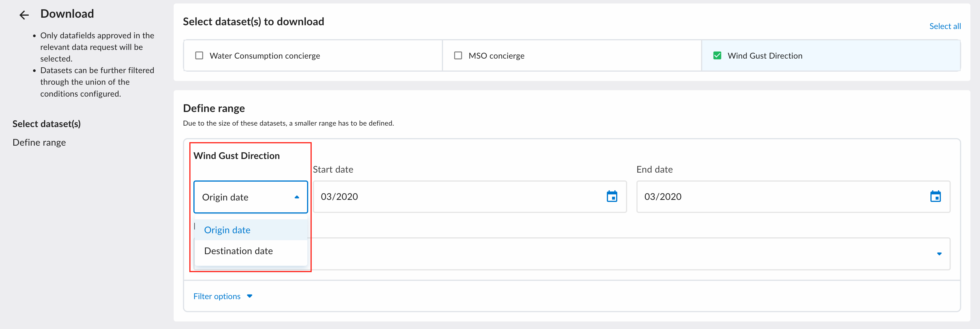Click the End date 03/2020 field
Image resolution: width=980 pixels, height=329 pixels.
[793, 196]
